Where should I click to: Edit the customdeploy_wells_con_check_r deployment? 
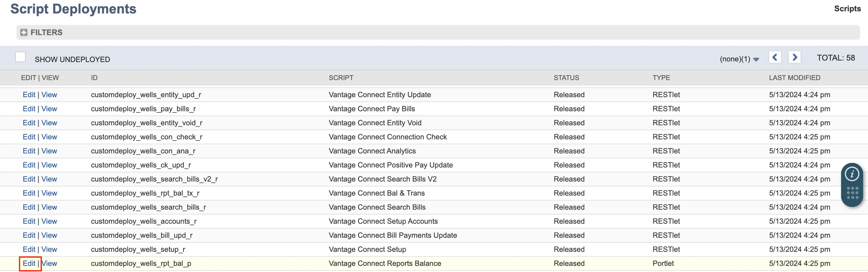[29, 137]
